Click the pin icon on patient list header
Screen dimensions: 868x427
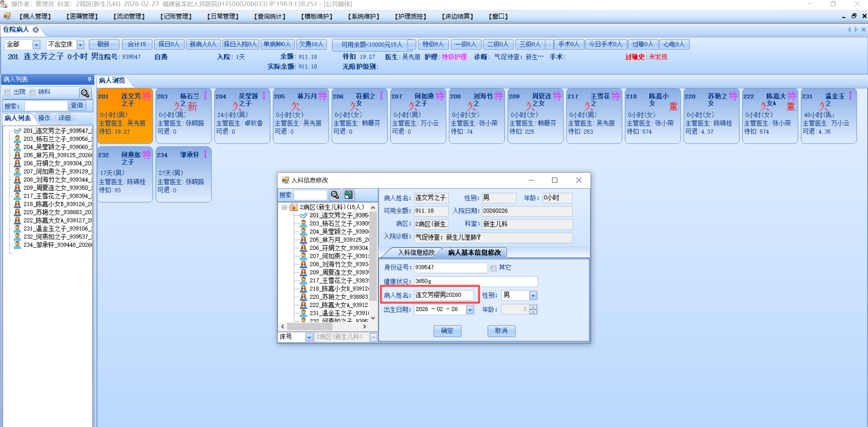pyautogui.click(x=89, y=79)
